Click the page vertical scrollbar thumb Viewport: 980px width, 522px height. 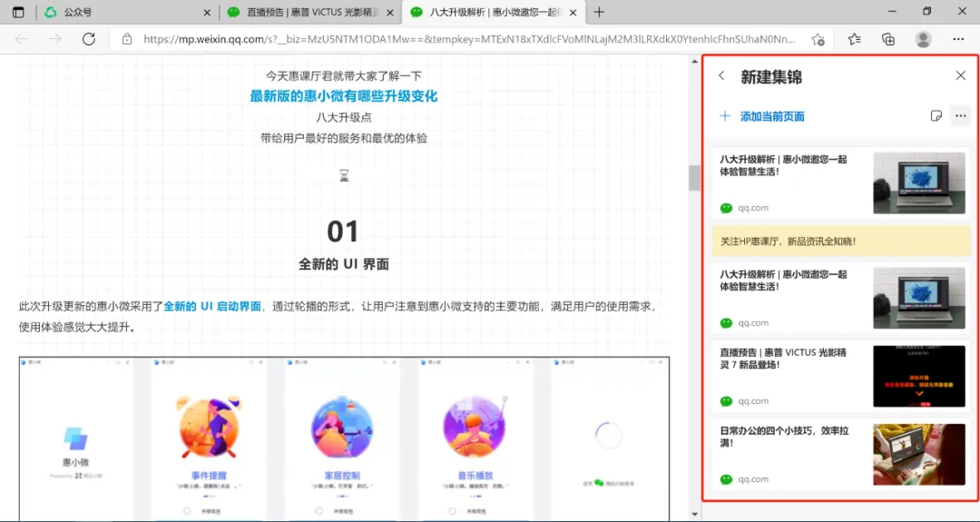[x=694, y=178]
